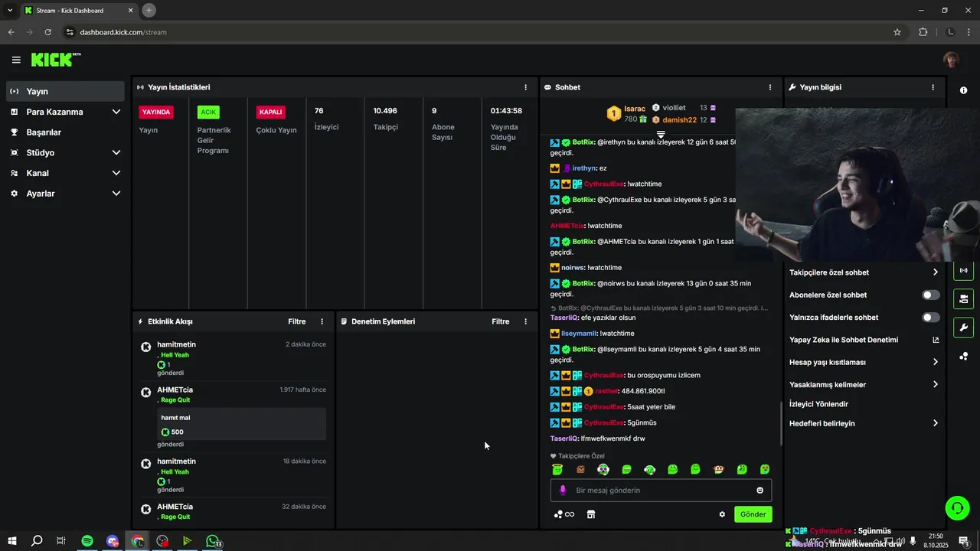Open Denetim Eylemleri three-dot menu

click(x=525, y=321)
